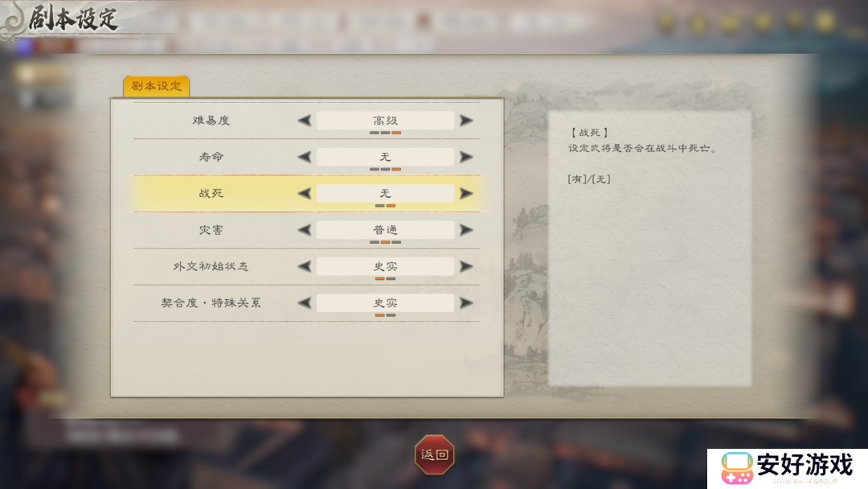Open the 安好游戏 watermark logo

[x=787, y=468]
